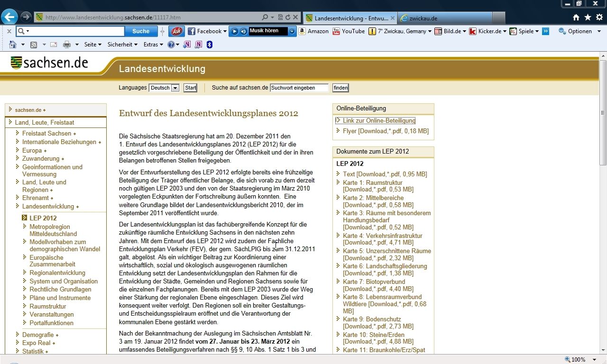Download Karte 4: Verkehrsinfrastruktur PDF
This screenshot has height=364, width=607.
coord(382,239)
